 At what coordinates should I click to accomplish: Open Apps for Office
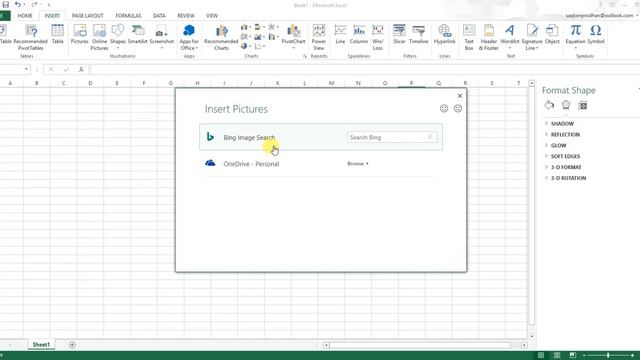pyautogui.click(x=189, y=37)
